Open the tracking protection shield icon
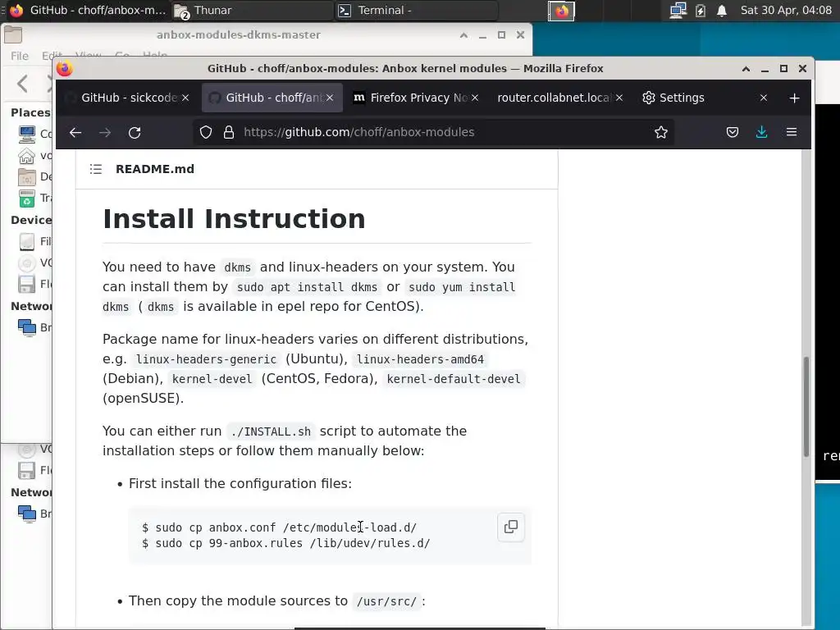Viewport: 840px width, 630px height. [206, 132]
